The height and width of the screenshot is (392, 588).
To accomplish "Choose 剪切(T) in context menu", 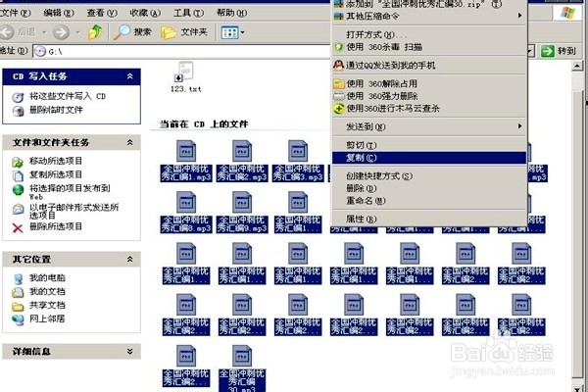I will click(429, 145).
